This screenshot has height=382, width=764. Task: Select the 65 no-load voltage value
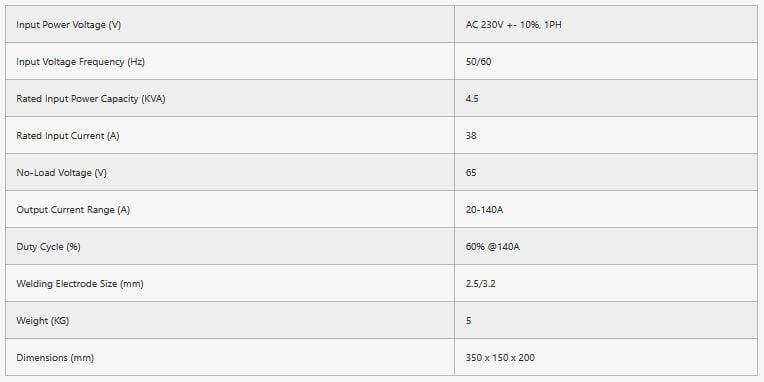click(471, 172)
